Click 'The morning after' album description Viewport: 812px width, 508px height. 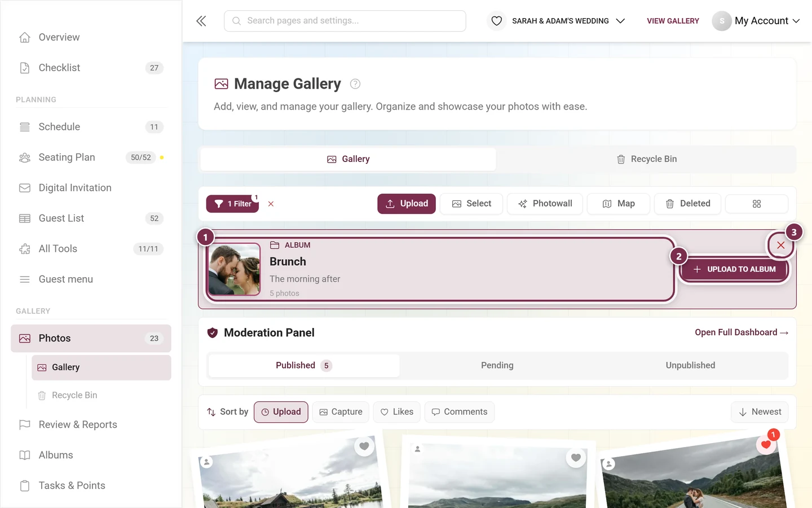(304, 279)
